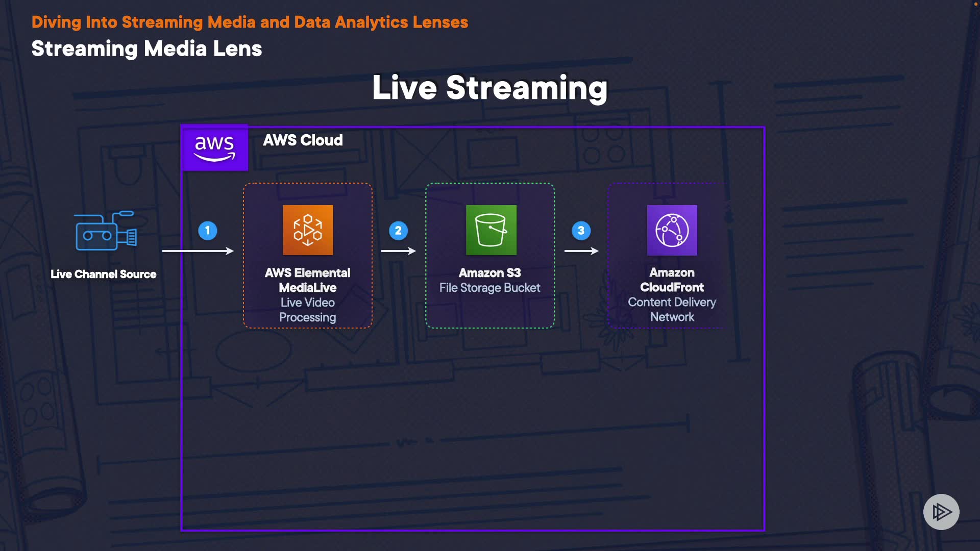Click the File Storage Bucket text
This screenshot has height=551, width=980.
click(x=489, y=288)
